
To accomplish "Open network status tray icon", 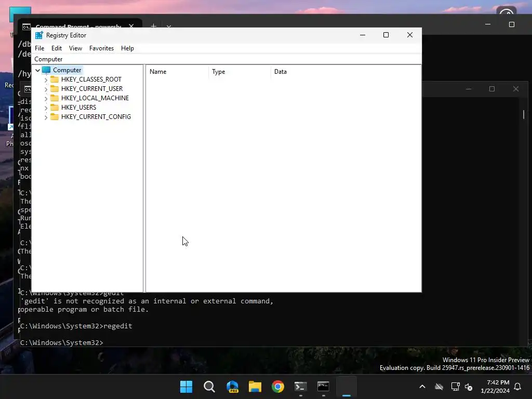I will tap(455, 387).
